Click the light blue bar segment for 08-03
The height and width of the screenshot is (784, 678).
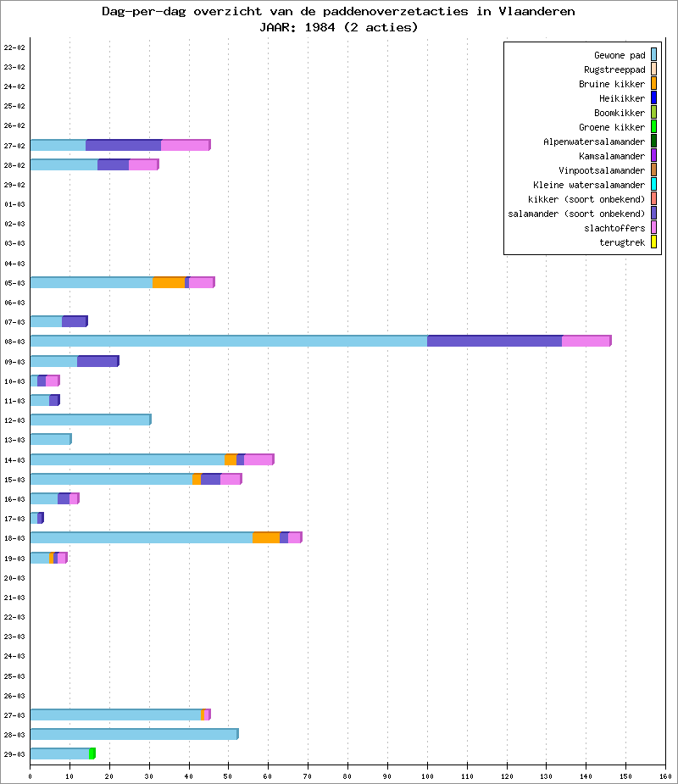[x=228, y=342]
